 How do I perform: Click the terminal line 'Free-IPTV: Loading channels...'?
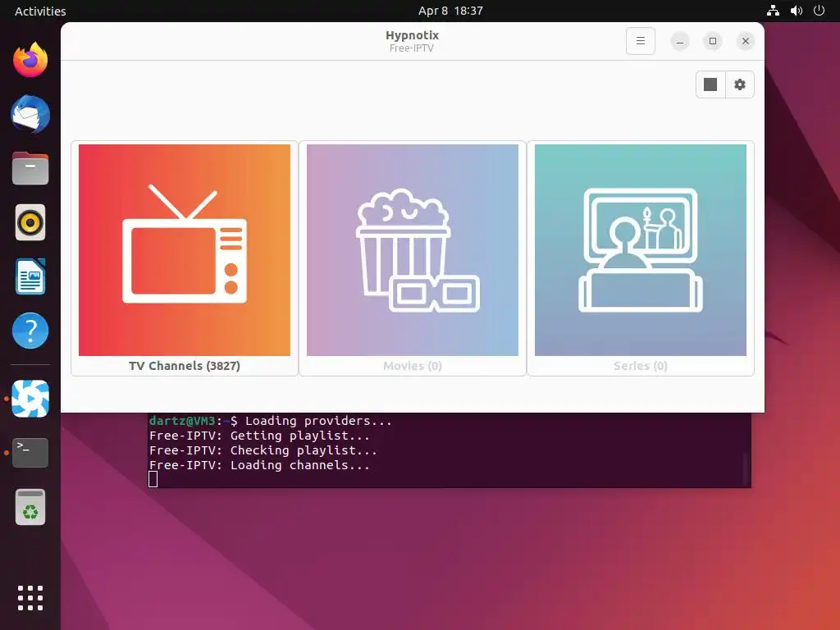click(259, 465)
